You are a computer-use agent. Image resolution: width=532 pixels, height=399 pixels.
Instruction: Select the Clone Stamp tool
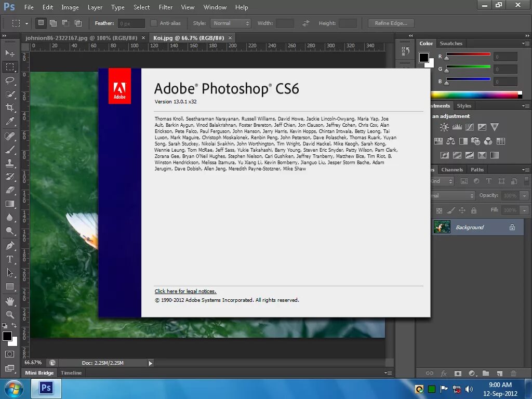pos(10,163)
